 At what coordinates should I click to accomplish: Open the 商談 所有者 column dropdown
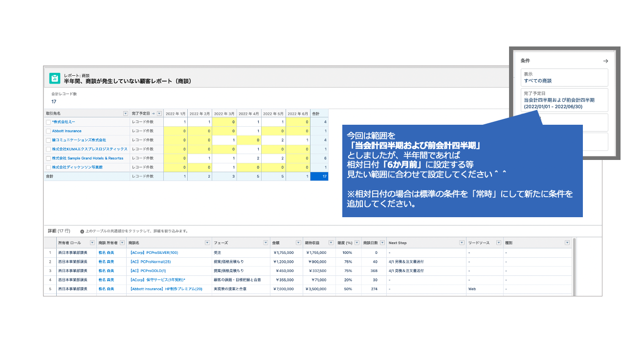[x=122, y=243]
